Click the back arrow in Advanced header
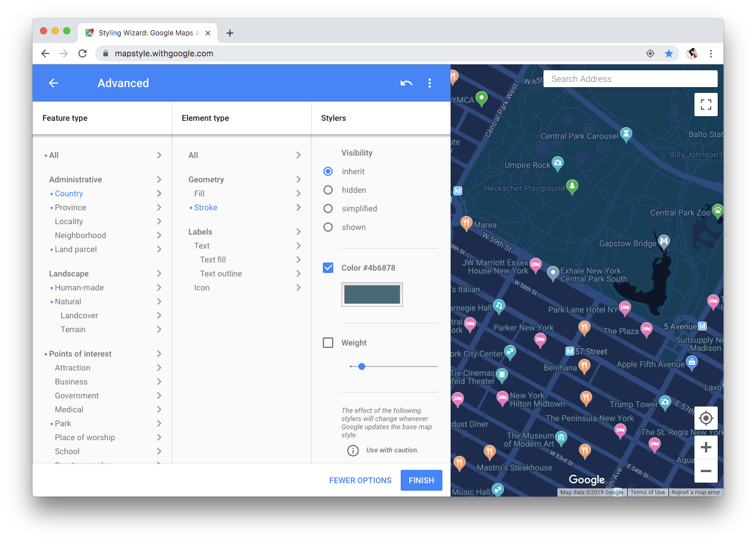This screenshot has height=543, width=756. pos(53,83)
